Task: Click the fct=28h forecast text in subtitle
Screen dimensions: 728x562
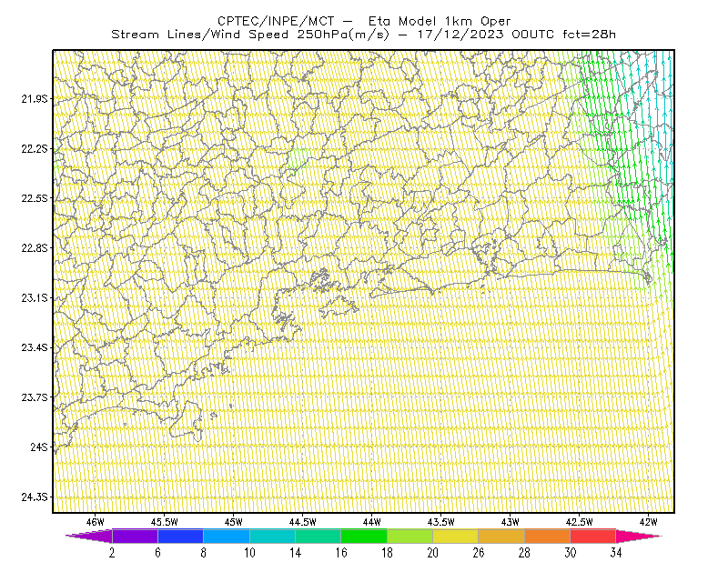Action: coord(589,35)
